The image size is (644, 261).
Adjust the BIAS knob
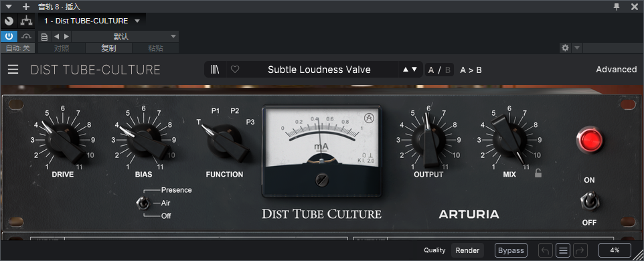(x=144, y=141)
